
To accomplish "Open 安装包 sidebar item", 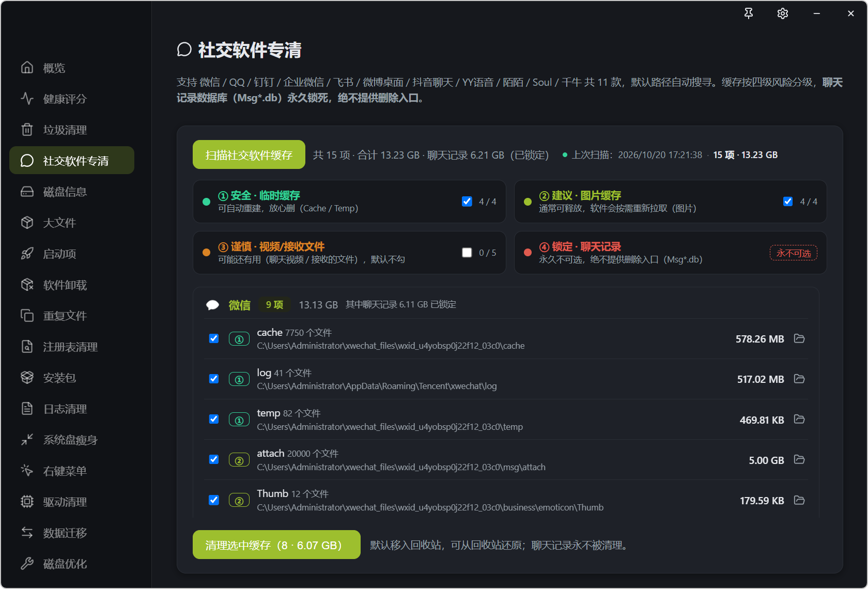I will [x=72, y=378].
